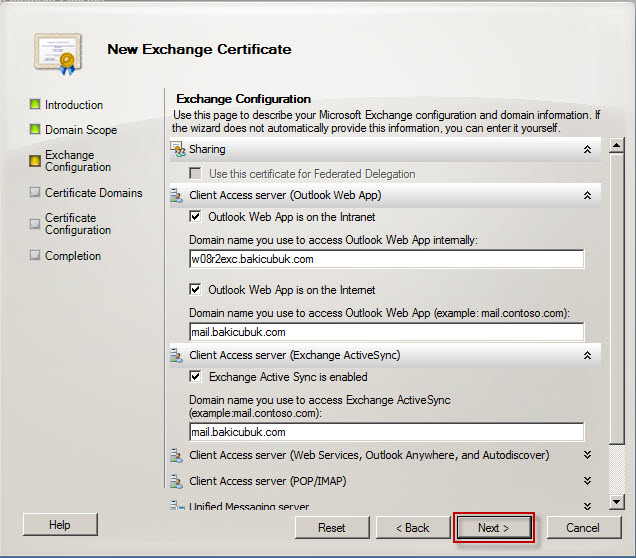
Task: Click the Outlook Web App server icon
Action: pos(176,195)
